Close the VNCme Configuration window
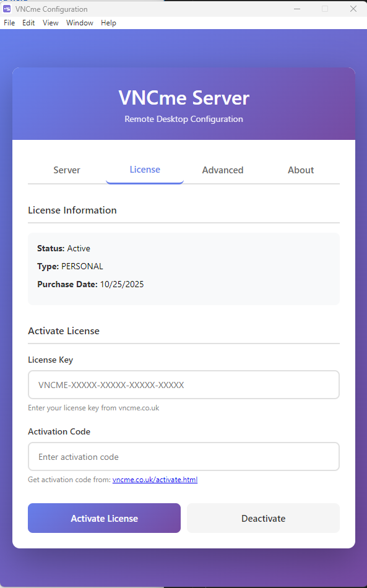Viewport: 367px width, 588px height. [x=353, y=9]
